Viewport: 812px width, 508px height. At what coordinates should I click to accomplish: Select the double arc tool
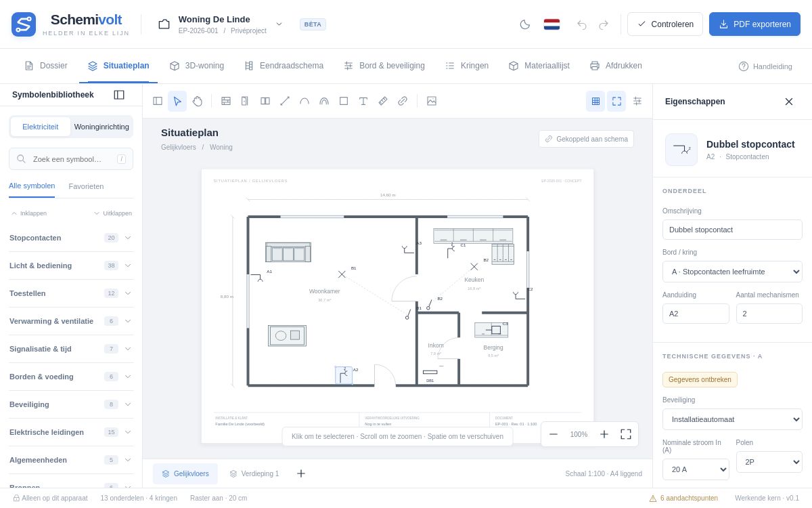324,101
